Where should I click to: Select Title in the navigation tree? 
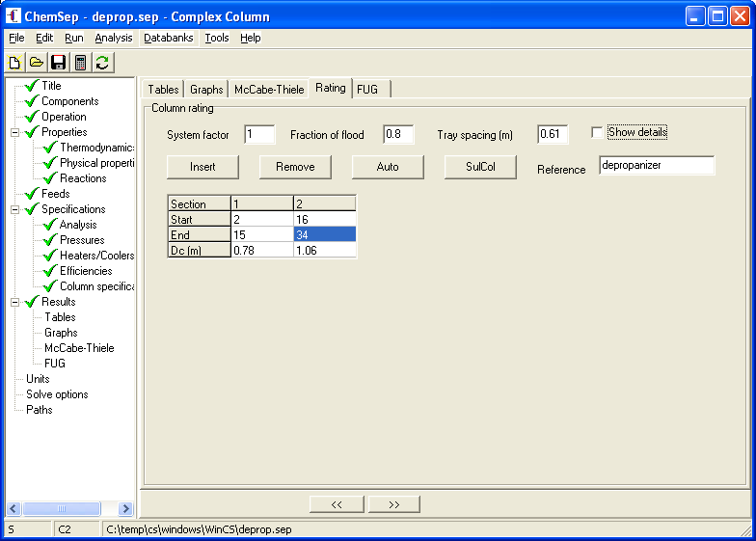[51, 86]
